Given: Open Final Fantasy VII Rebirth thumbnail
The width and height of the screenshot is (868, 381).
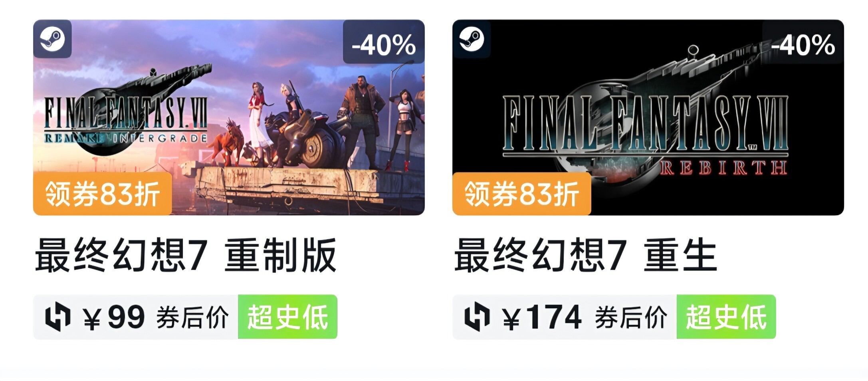Looking at the screenshot, I should point(648,117).
